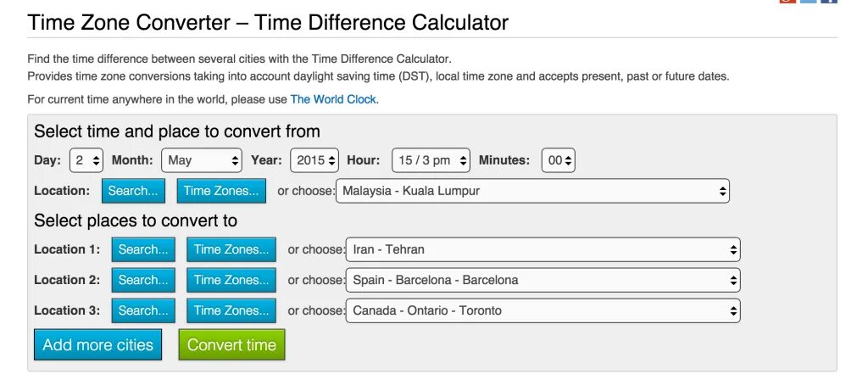Expand the Canada - Ontario - Toronto dropdown
Viewport: 868px width, 380px height.
tap(542, 310)
